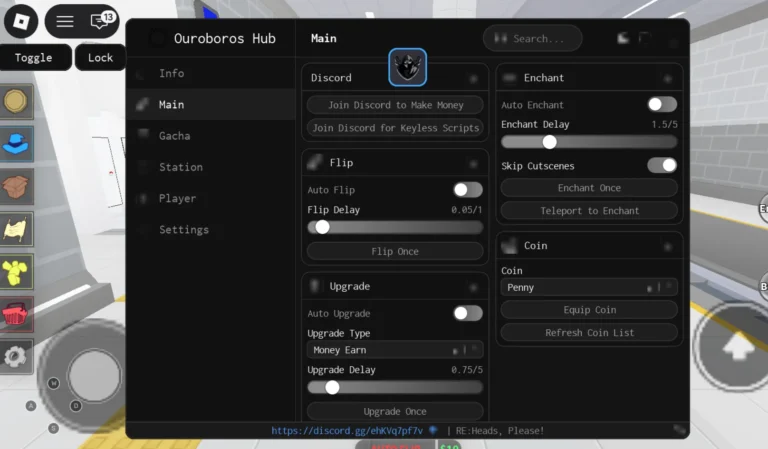768x449 pixels.
Task: Collapse the Enchant section
Action: [x=668, y=78]
